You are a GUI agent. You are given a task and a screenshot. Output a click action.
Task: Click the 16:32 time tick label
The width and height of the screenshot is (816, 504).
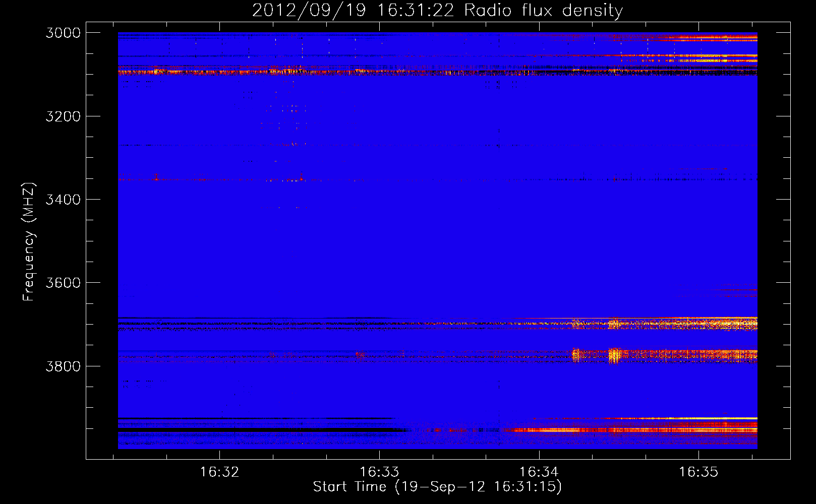point(219,472)
